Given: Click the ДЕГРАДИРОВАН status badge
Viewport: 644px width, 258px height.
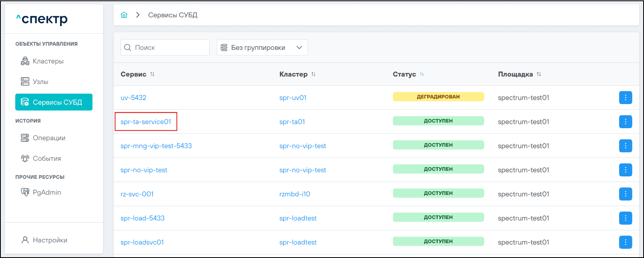Looking at the screenshot, I should (x=438, y=97).
